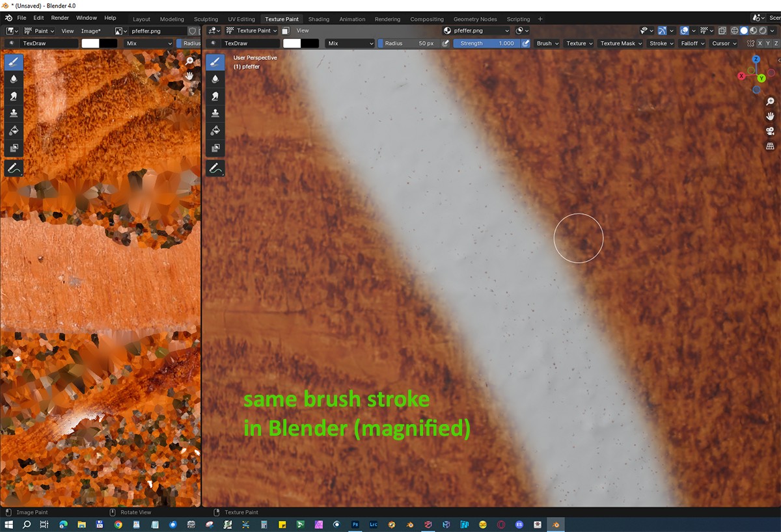Open the Falloff dropdown
The image size is (781, 532).
tap(691, 44)
